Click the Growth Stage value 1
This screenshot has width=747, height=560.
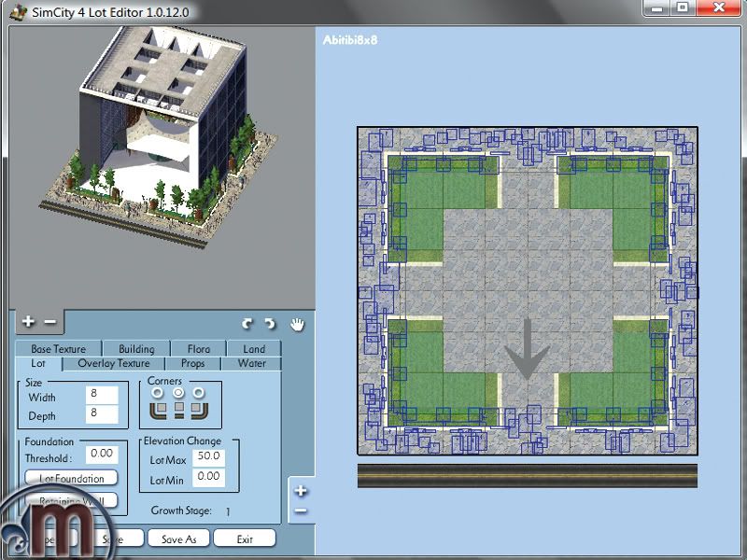coord(228,511)
